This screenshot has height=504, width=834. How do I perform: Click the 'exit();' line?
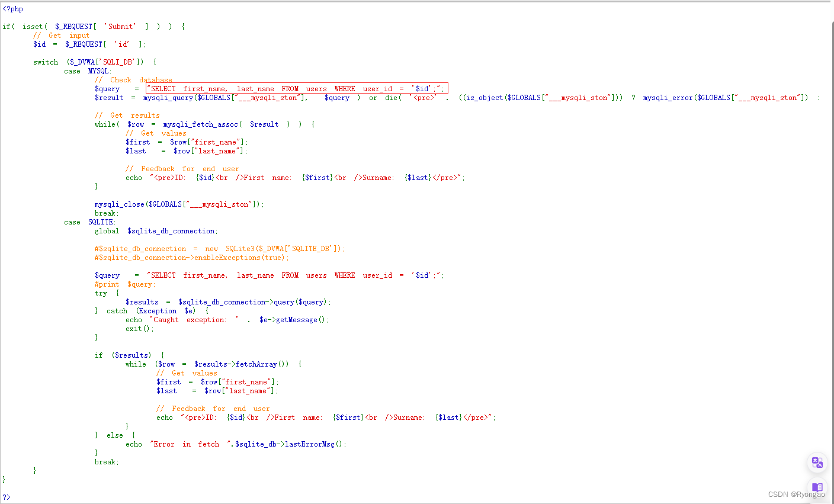click(140, 329)
